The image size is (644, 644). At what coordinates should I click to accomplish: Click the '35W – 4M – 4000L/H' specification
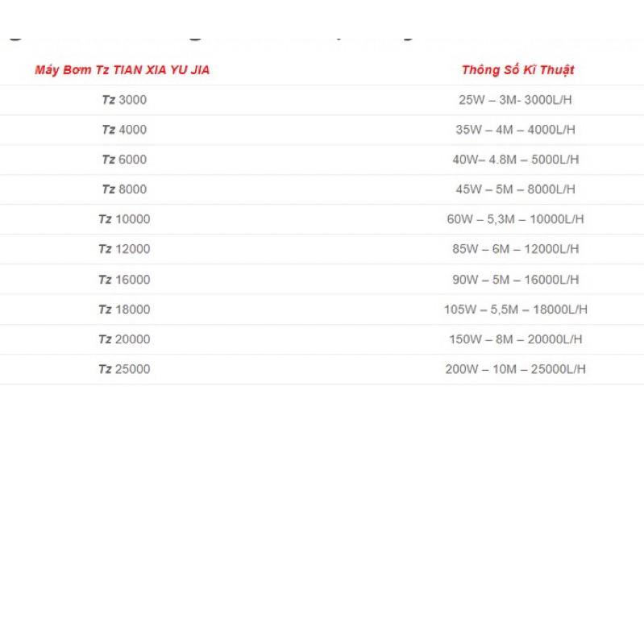516,130
